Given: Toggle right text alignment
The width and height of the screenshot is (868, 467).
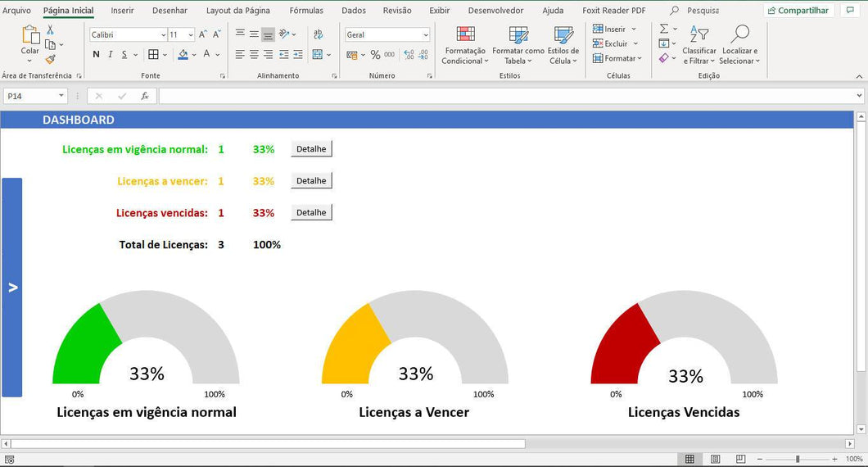Looking at the screenshot, I should coord(268,54).
